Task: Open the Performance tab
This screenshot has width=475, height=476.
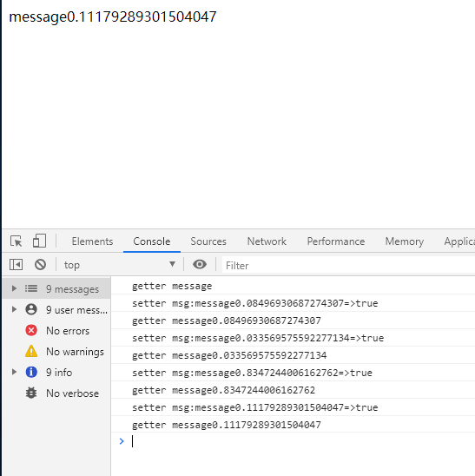Action: pos(336,241)
